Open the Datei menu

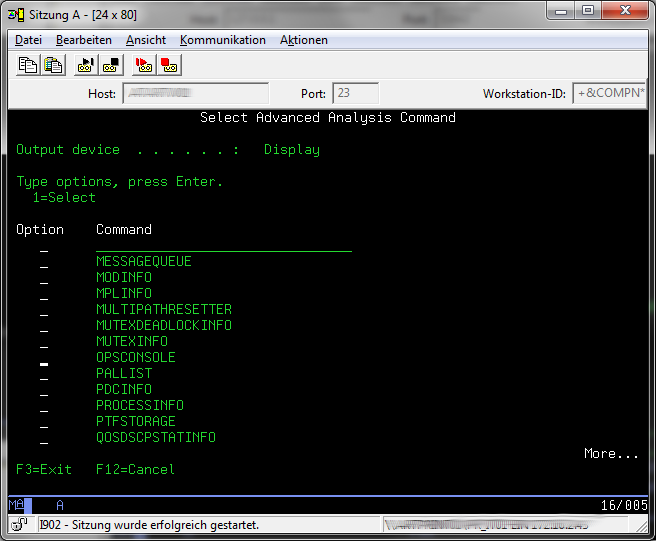pyautogui.click(x=29, y=40)
